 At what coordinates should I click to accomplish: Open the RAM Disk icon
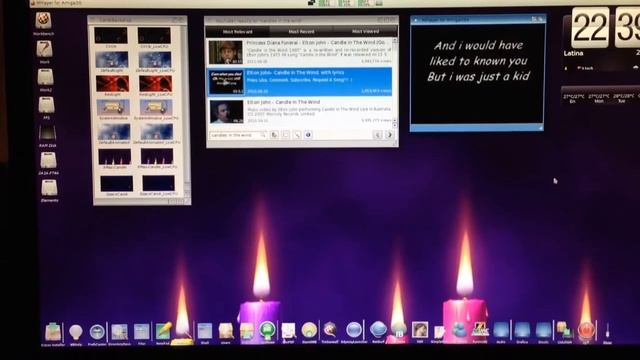pos(47,133)
